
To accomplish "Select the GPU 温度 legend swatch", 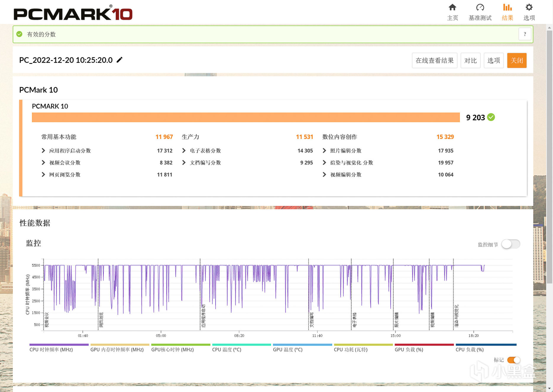I will [303, 344].
